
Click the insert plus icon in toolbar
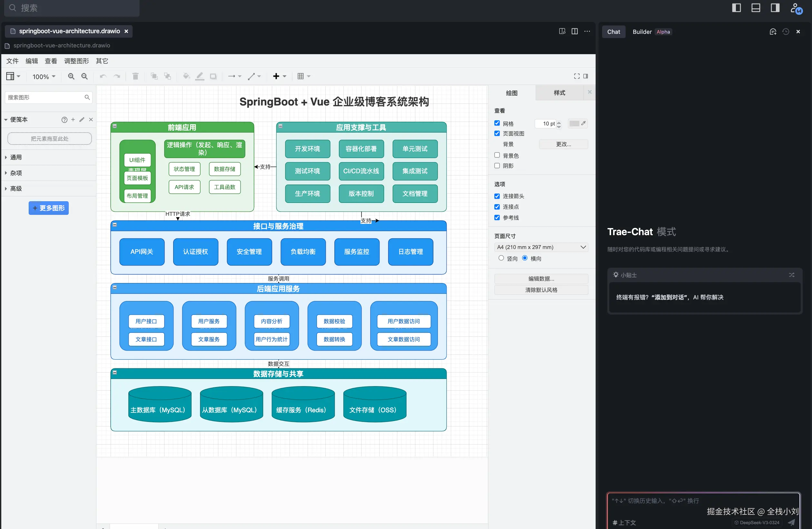(x=276, y=76)
